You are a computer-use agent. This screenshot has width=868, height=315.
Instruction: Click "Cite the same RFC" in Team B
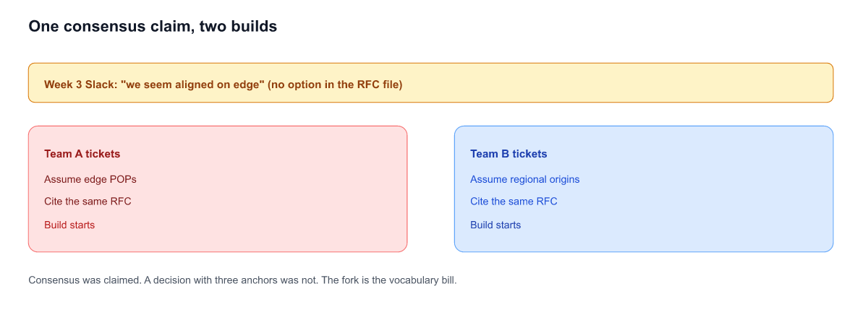coord(514,202)
